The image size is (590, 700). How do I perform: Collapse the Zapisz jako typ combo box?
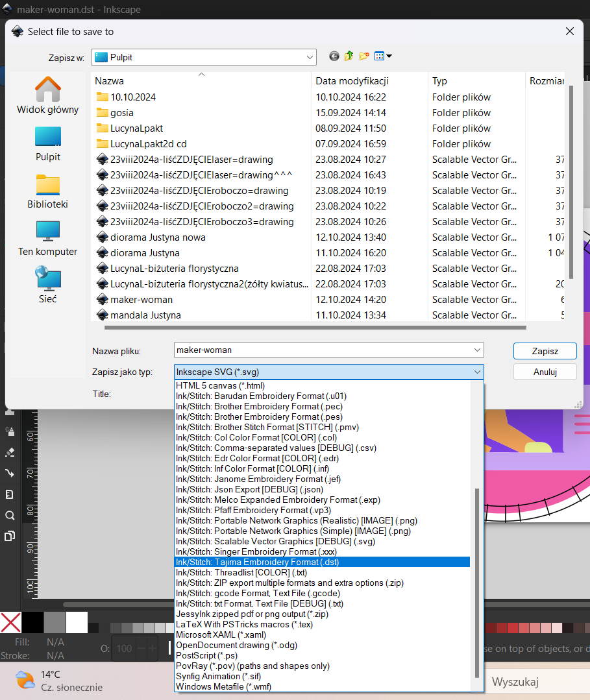[477, 372]
